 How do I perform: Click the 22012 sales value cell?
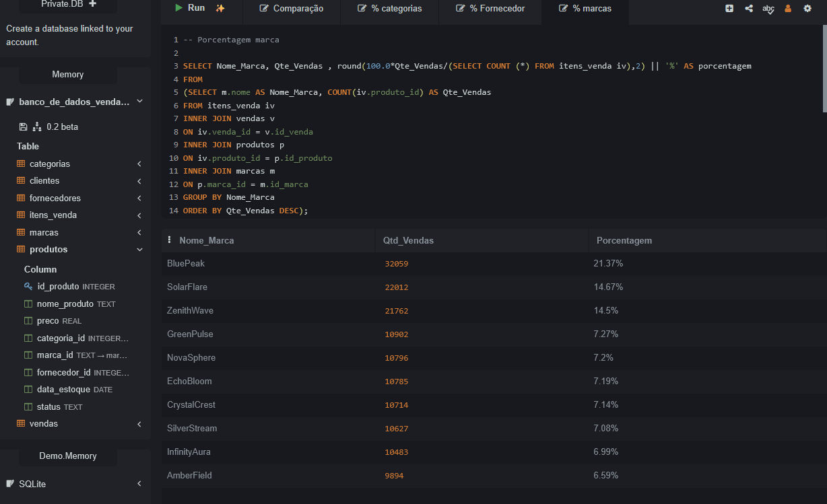(x=397, y=287)
